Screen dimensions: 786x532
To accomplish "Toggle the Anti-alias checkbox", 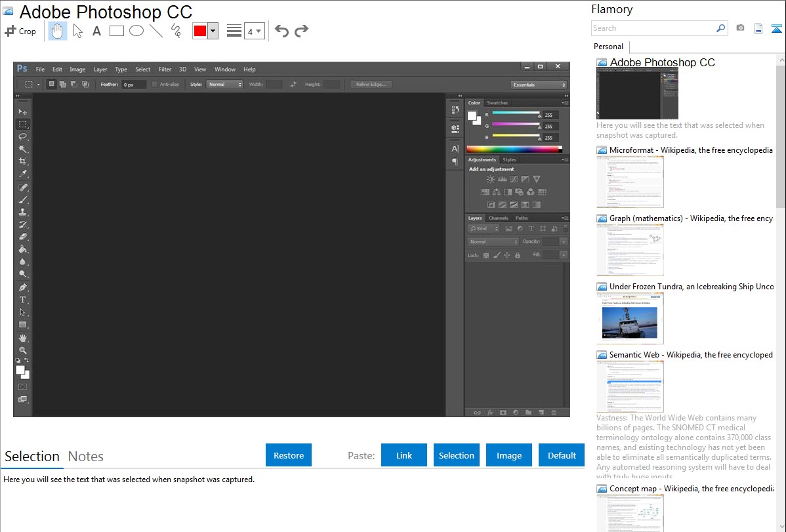I will tap(154, 84).
